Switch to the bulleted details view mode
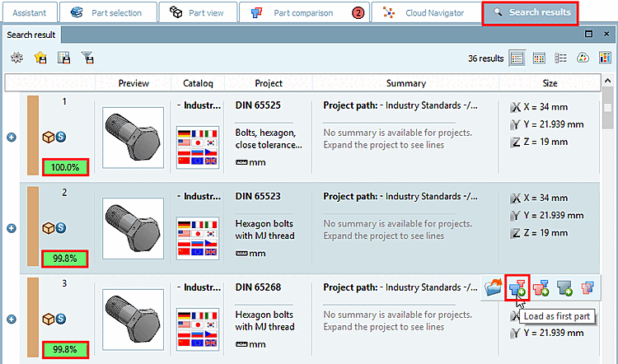This screenshot has width=618, height=364. tap(560, 58)
